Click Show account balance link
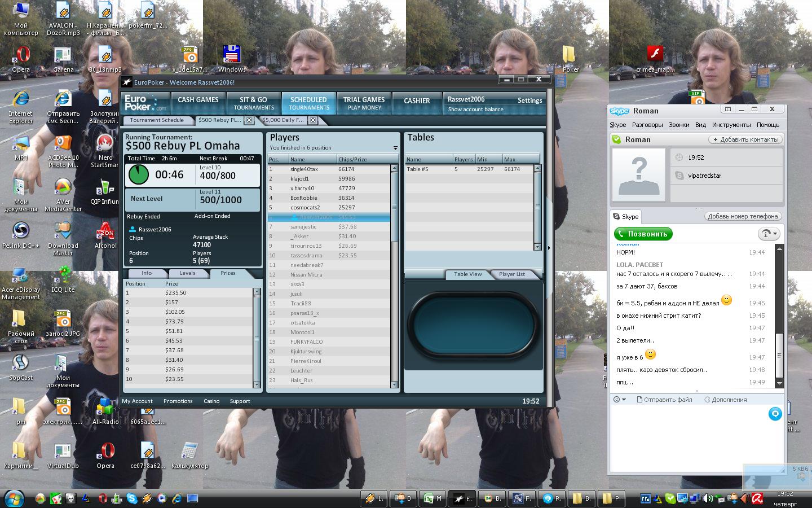This screenshot has height=508, width=812. click(475, 110)
